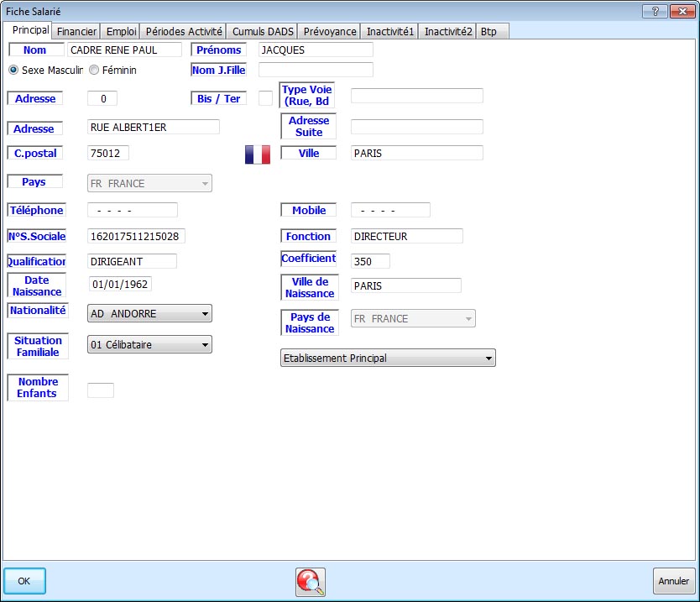Click the magnifier search icon at bottom
Screen dimensions: 700x602
click(x=310, y=581)
